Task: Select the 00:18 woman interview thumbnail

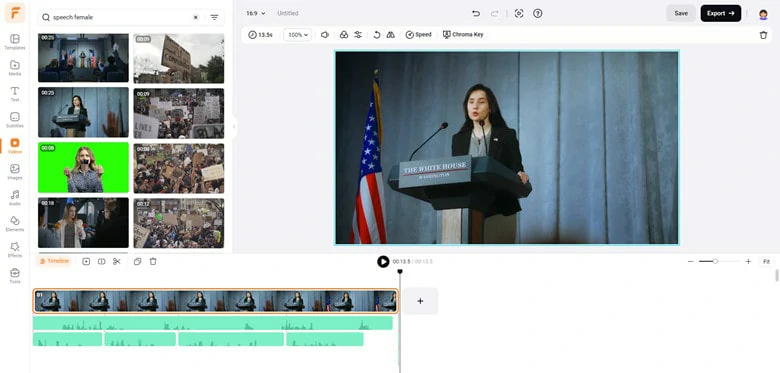Action: tap(83, 223)
